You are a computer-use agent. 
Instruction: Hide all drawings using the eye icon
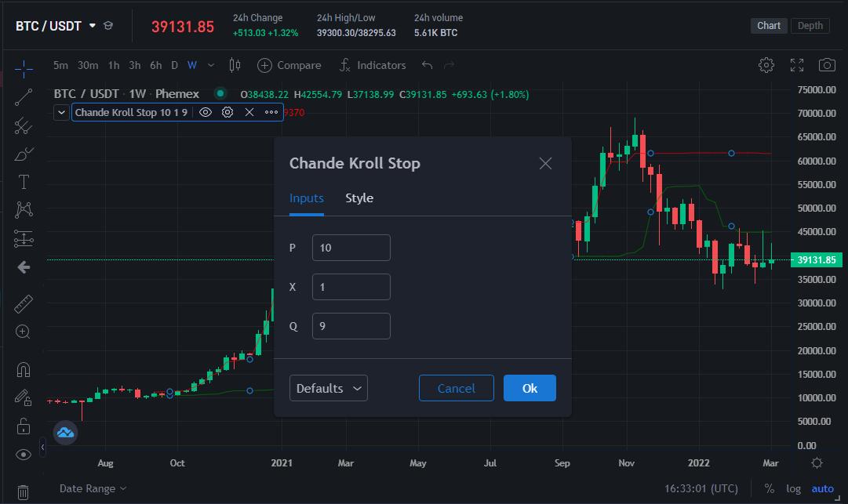point(24,455)
